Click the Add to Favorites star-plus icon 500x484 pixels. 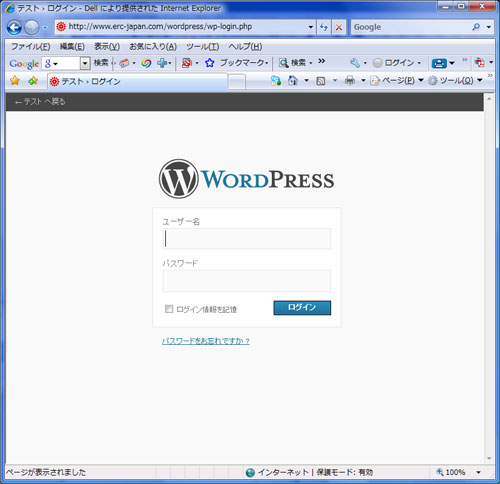[33, 81]
